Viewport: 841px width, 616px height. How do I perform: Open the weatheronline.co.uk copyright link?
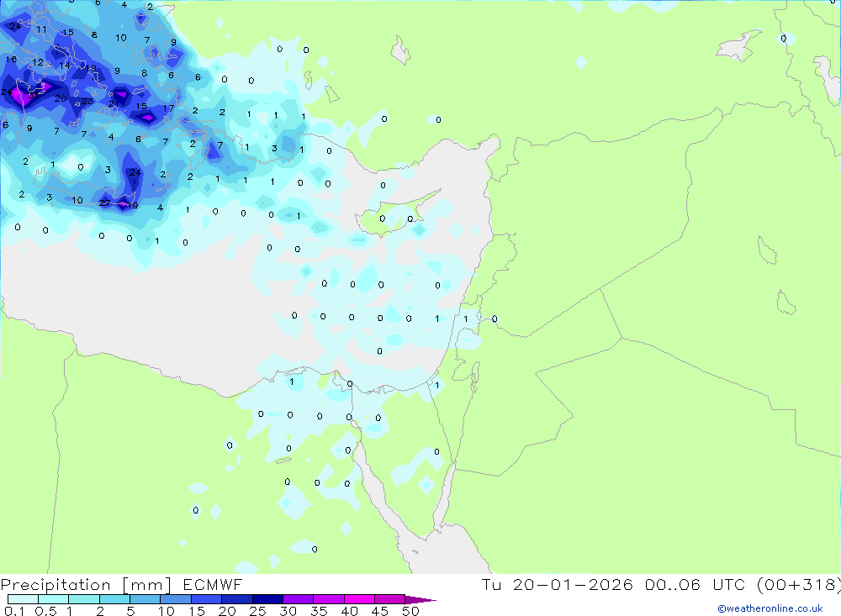coord(770,608)
